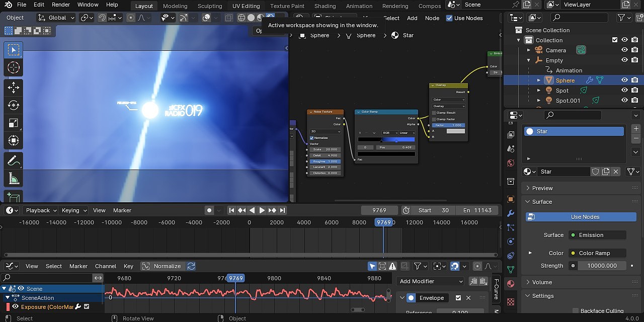Jump to next keyframe
The width and height of the screenshot is (644, 322).
pyautogui.click(x=272, y=210)
